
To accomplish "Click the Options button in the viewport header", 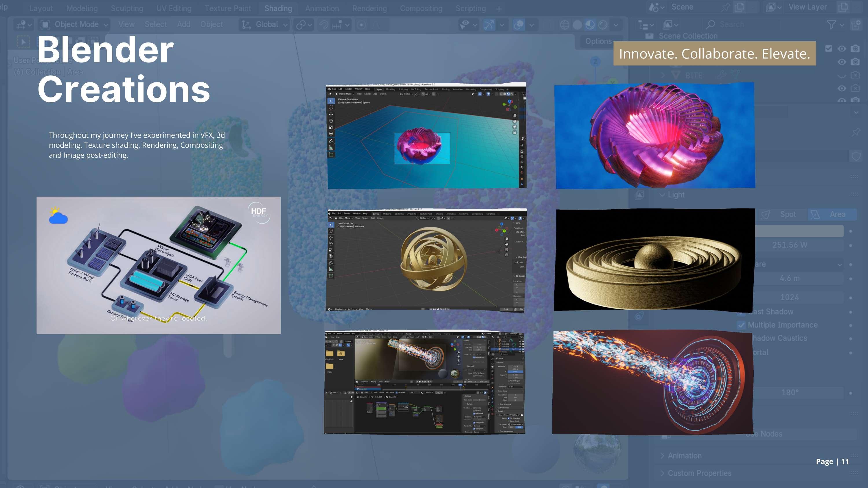I will (598, 41).
